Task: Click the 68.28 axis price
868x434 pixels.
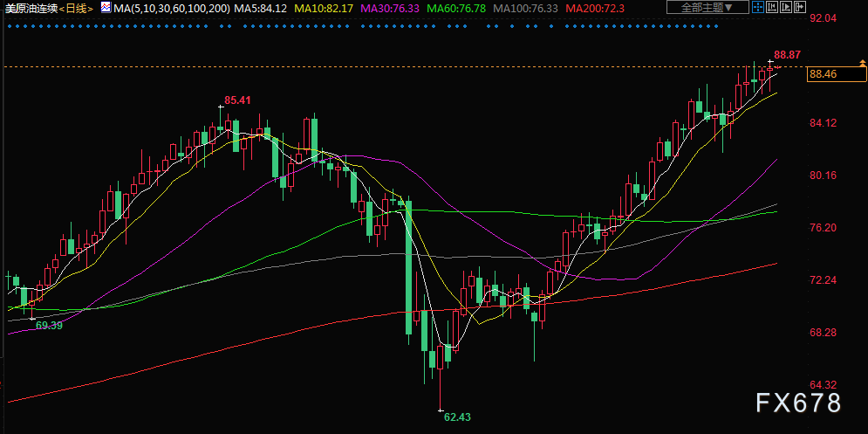Action: click(x=823, y=333)
